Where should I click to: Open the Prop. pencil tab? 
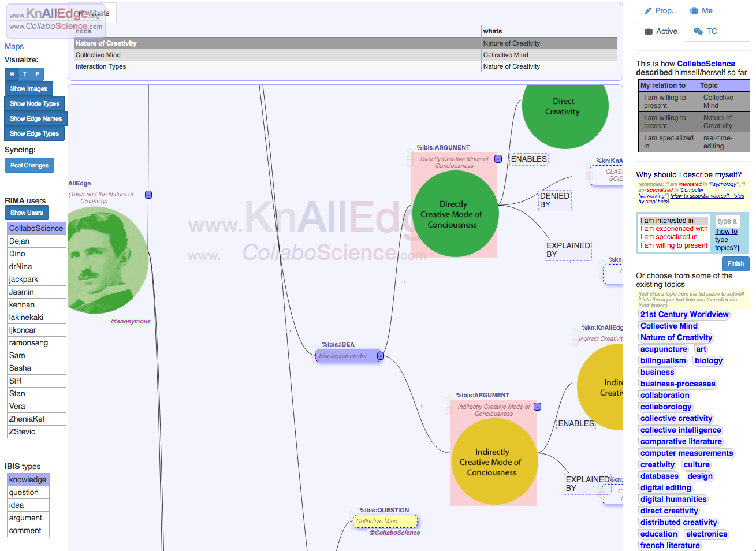pyautogui.click(x=659, y=10)
